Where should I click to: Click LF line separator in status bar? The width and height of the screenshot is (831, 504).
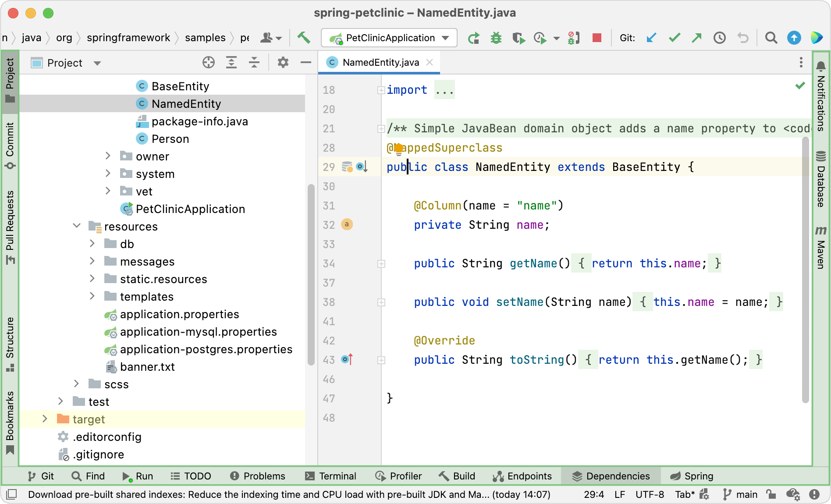(x=620, y=495)
